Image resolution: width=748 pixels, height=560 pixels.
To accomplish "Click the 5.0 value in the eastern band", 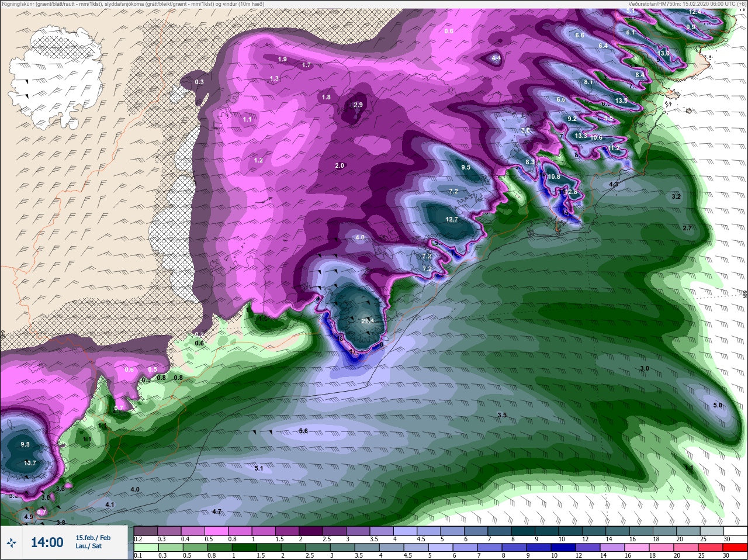I will 718,405.
